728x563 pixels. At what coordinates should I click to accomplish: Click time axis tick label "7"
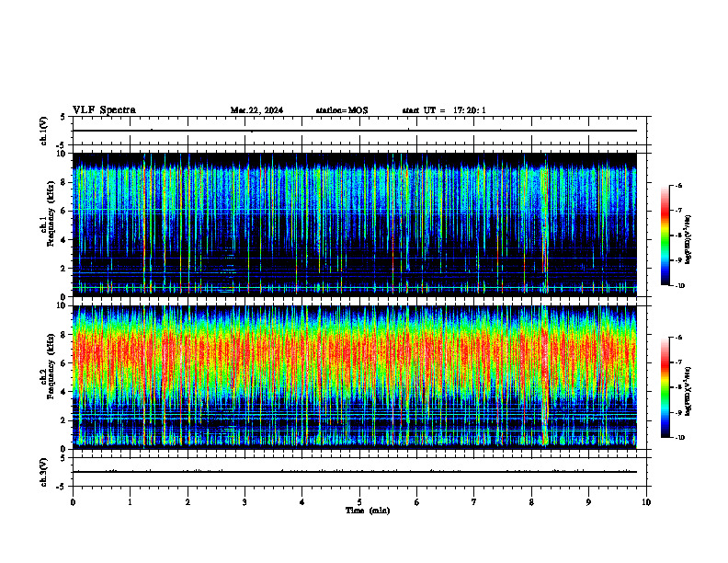(x=474, y=502)
